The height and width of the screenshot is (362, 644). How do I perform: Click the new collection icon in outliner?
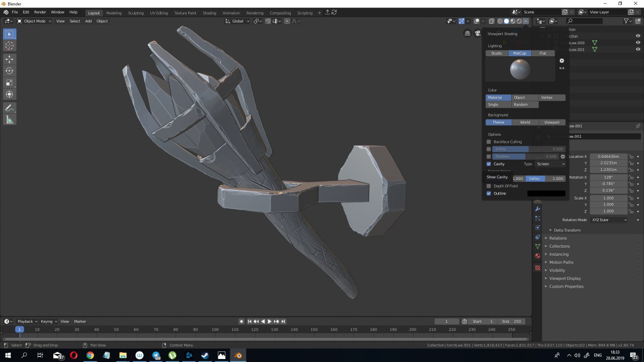click(x=637, y=21)
